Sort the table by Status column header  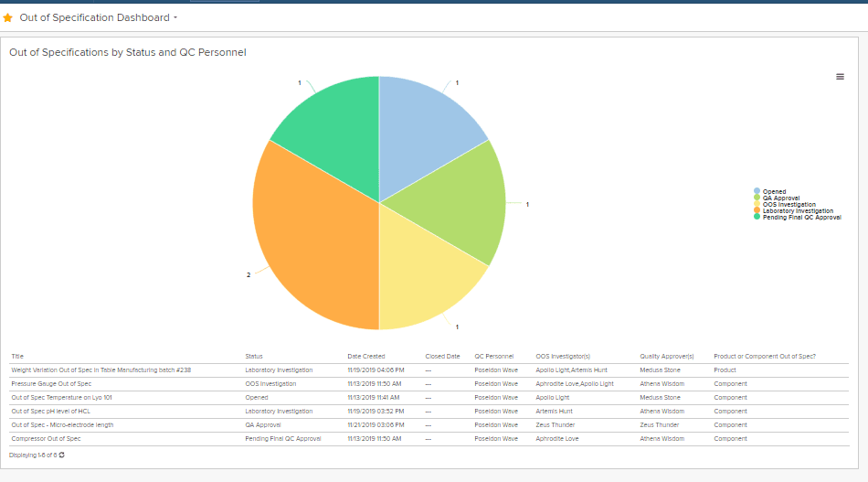tap(253, 356)
